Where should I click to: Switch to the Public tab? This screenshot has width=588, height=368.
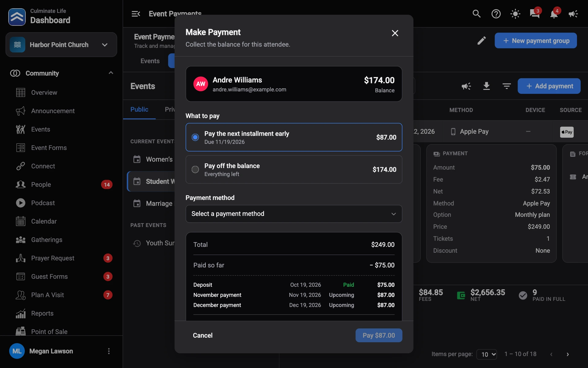pyautogui.click(x=139, y=109)
